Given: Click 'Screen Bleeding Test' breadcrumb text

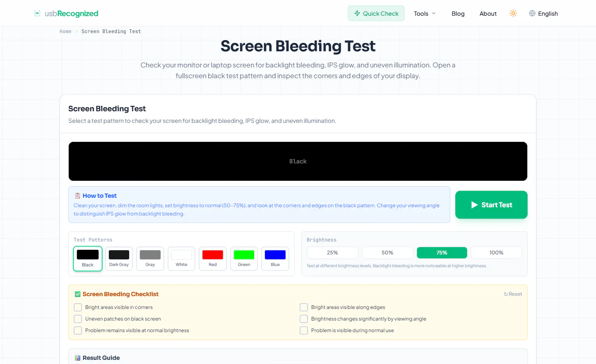Looking at the screenshot, I should [x=111, y=31].
